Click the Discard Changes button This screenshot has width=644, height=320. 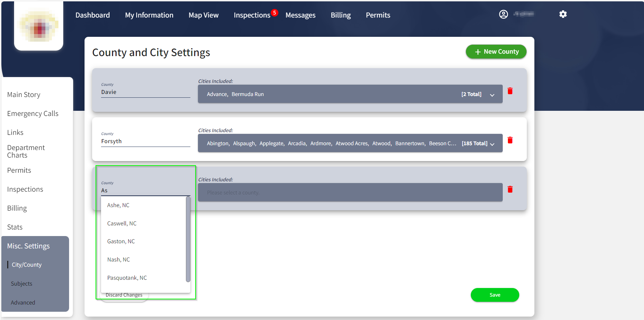[x=124, y=296]
